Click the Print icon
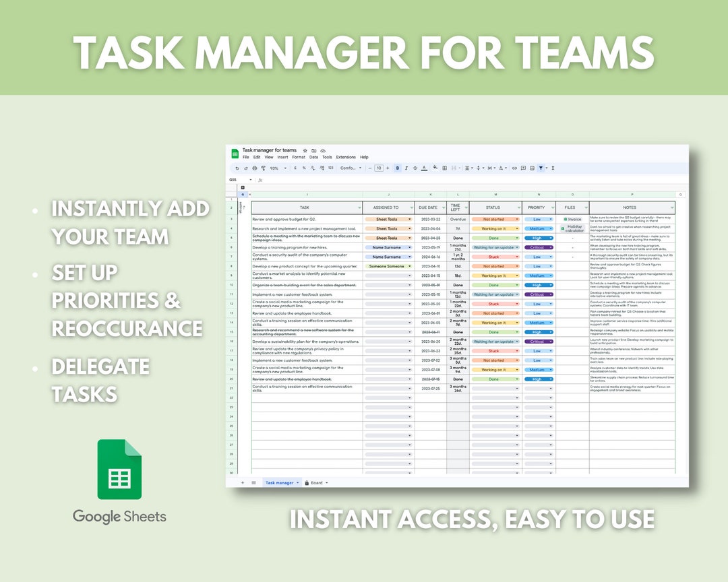 254,168
